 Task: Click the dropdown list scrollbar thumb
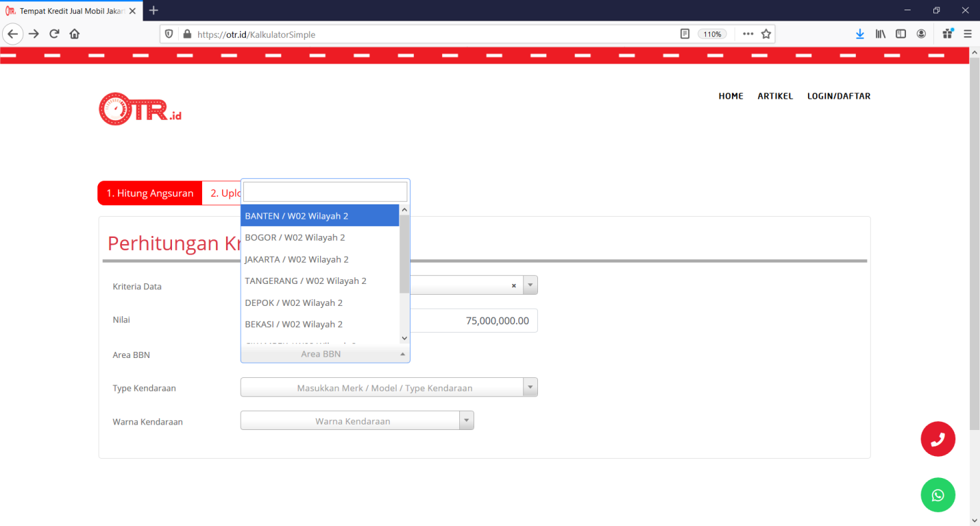coord(404,254)
